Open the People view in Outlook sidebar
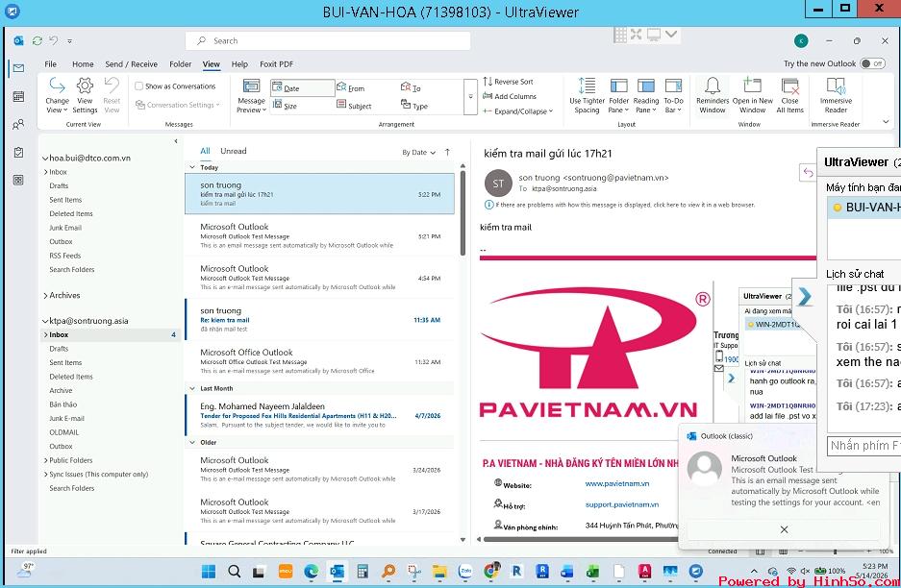The width and height of the screenshot is (901, 588). (x=18, y=124)
